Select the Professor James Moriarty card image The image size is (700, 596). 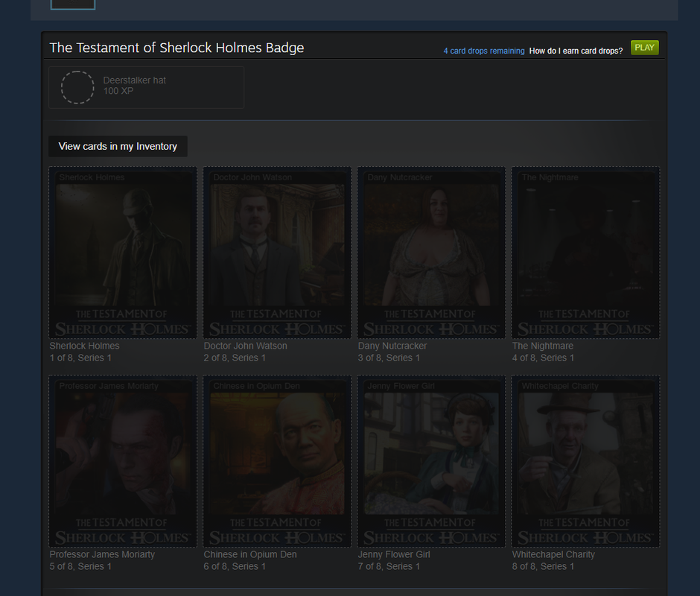(123, 461)
